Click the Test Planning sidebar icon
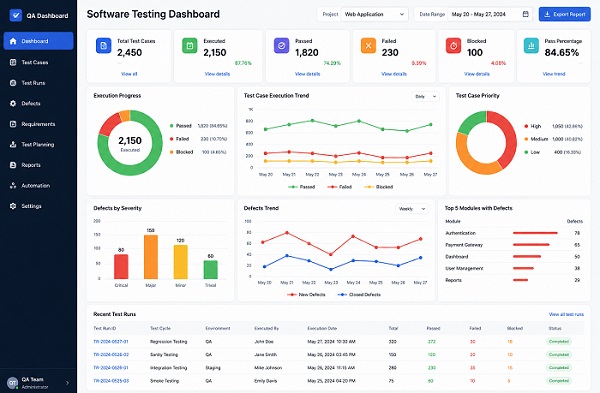 click(13, 144)
